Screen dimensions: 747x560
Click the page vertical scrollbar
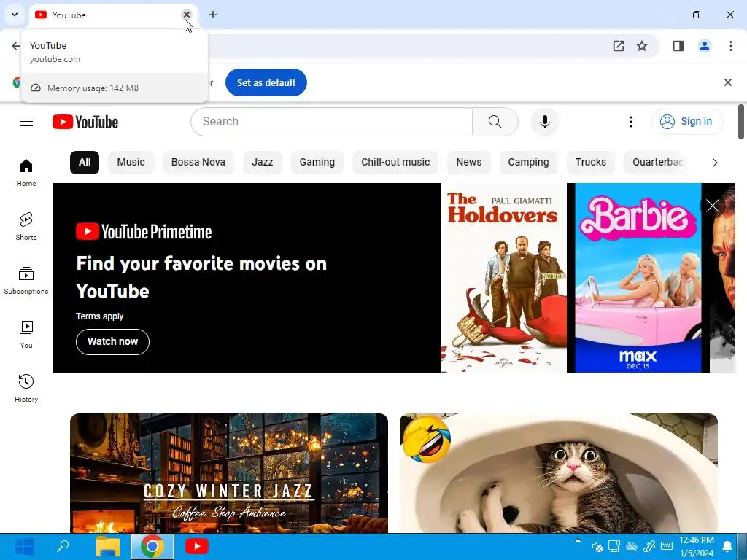tap(741, 122)
